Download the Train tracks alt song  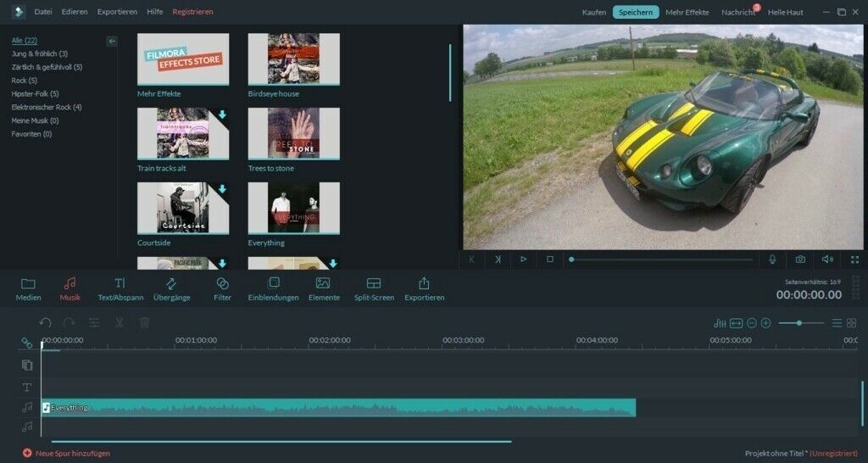point(222,114)
